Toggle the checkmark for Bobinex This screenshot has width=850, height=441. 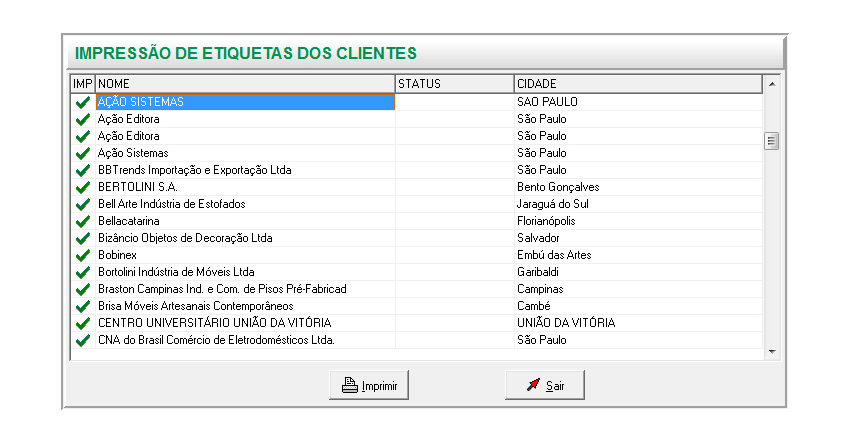click(x=83, y=256)
